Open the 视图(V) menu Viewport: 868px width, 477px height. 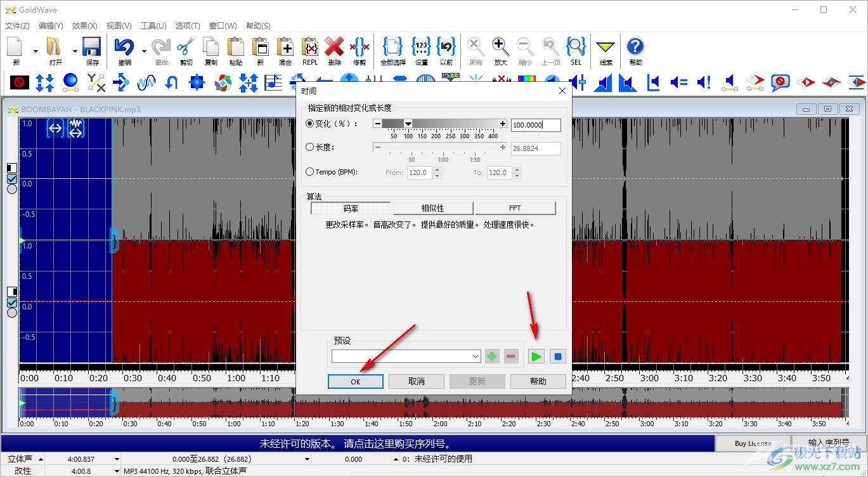119,25
